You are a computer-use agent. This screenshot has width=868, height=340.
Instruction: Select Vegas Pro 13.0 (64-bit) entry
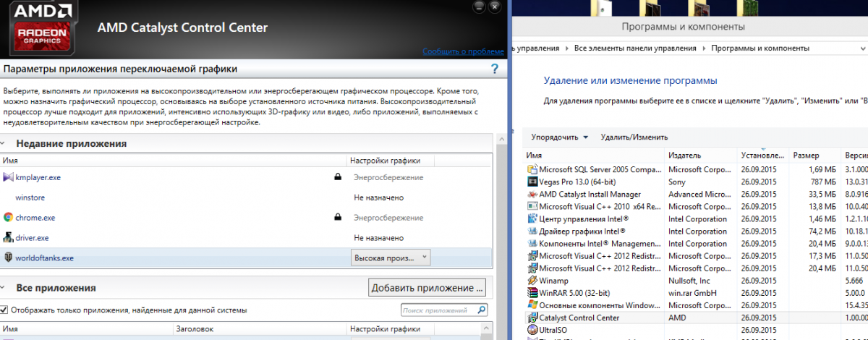tap(696, 182)
